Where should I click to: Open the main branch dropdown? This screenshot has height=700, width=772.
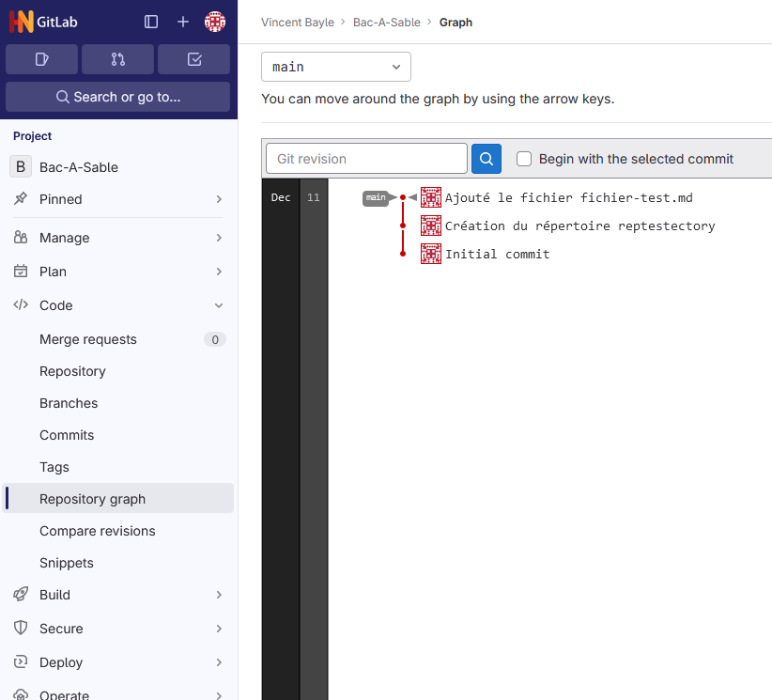point(335,68)
